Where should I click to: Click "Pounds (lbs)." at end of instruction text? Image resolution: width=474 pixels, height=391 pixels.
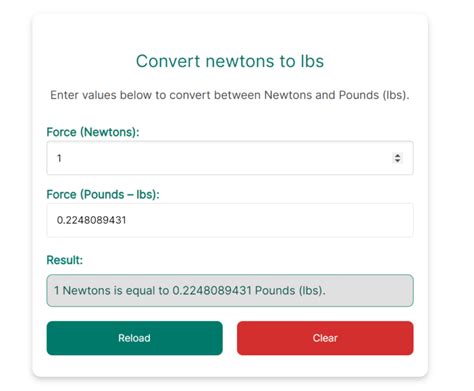[x=374, y=95]
